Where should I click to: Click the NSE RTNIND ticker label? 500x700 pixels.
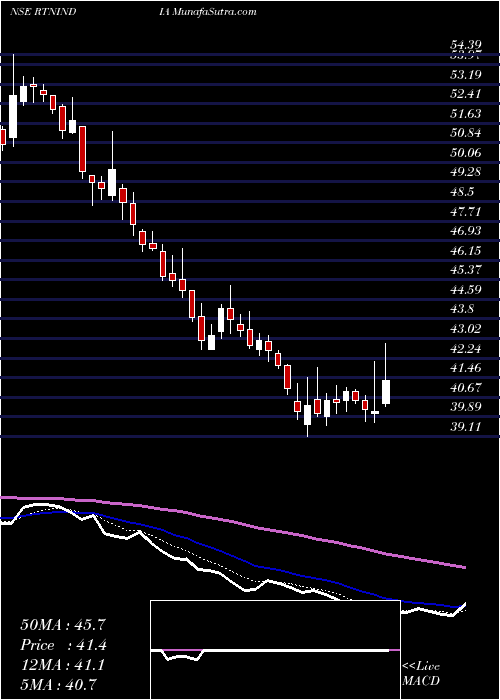(42, 12)
